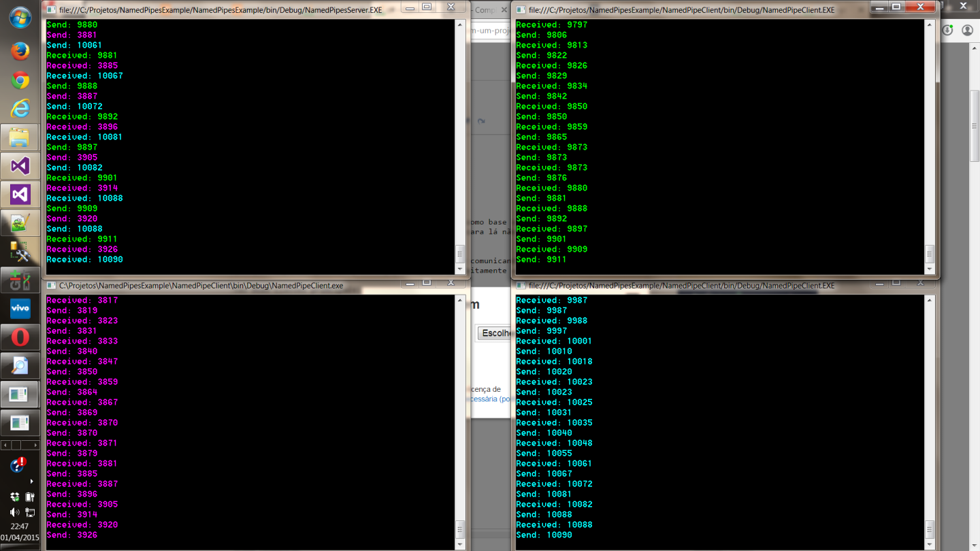Open NamedPipesServer.EXE window system menu icon
This screenshot has height=551, width=980.
click(50, 10)
